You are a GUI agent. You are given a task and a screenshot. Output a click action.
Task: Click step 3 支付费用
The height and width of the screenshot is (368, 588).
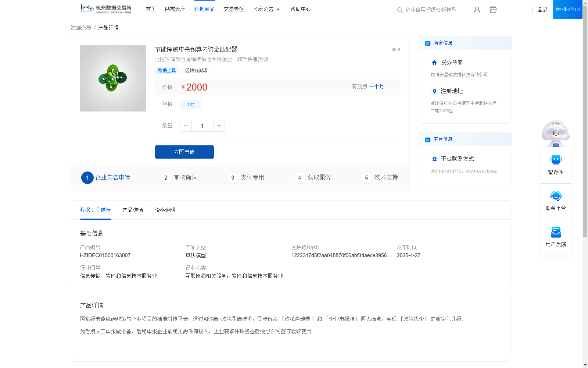point(245,178)
